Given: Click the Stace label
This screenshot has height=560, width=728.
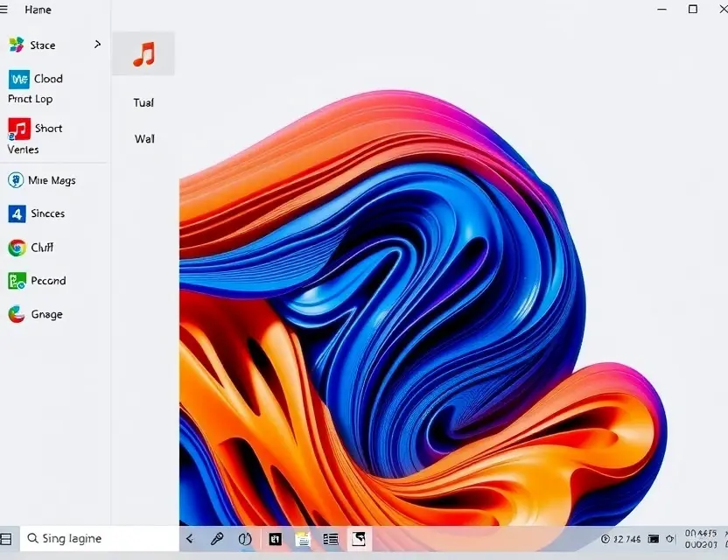Looking at the screenshot, I should coord(43,45).
